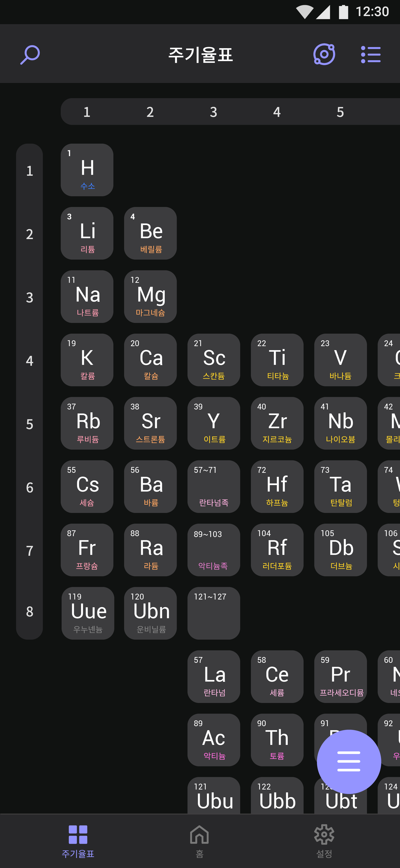
Task: Switch to the 홈 tab
Action: tap(199, 841)
